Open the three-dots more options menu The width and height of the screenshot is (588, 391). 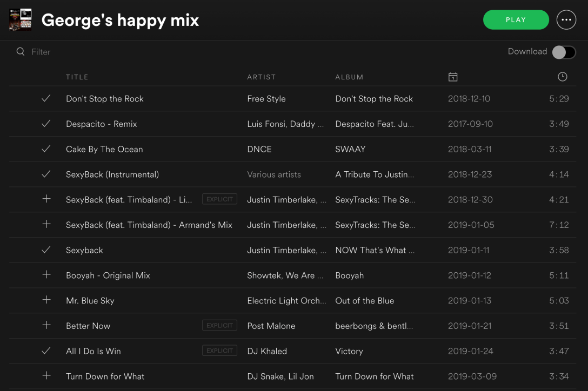(566, 20)
